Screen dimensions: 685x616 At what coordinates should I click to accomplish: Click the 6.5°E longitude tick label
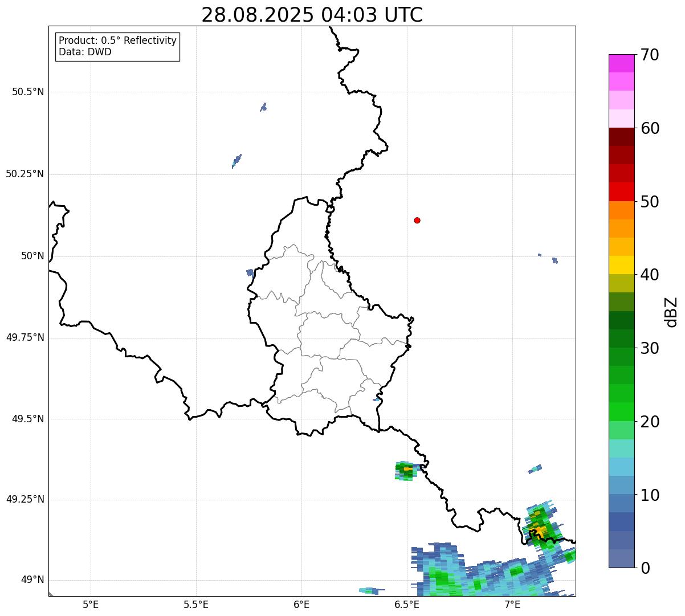pos(407,605)
